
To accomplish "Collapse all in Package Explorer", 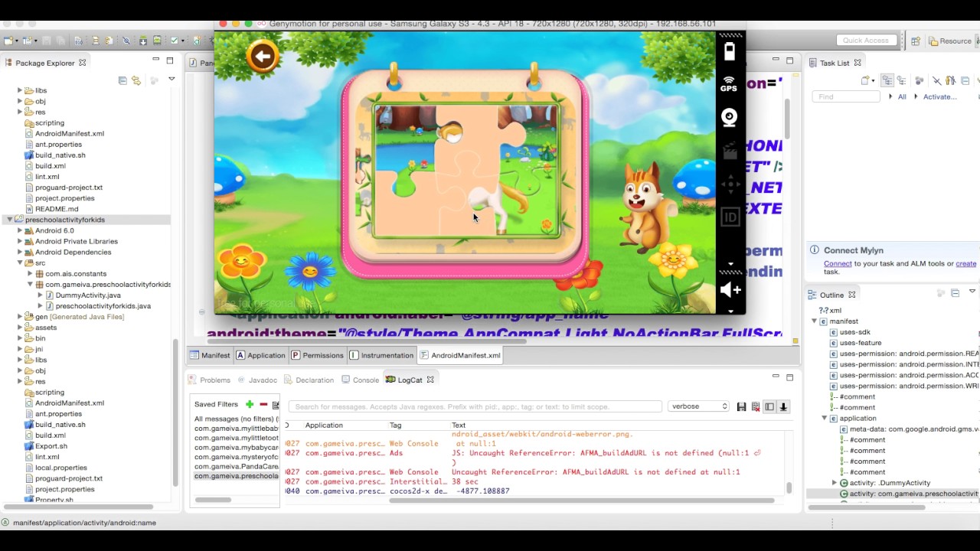I will 122,80.
